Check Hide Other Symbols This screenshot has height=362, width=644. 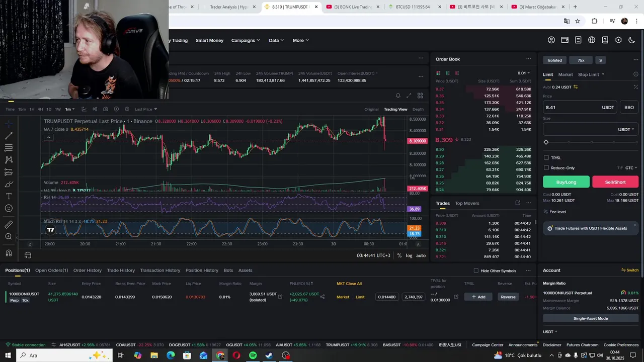(476, 270)
